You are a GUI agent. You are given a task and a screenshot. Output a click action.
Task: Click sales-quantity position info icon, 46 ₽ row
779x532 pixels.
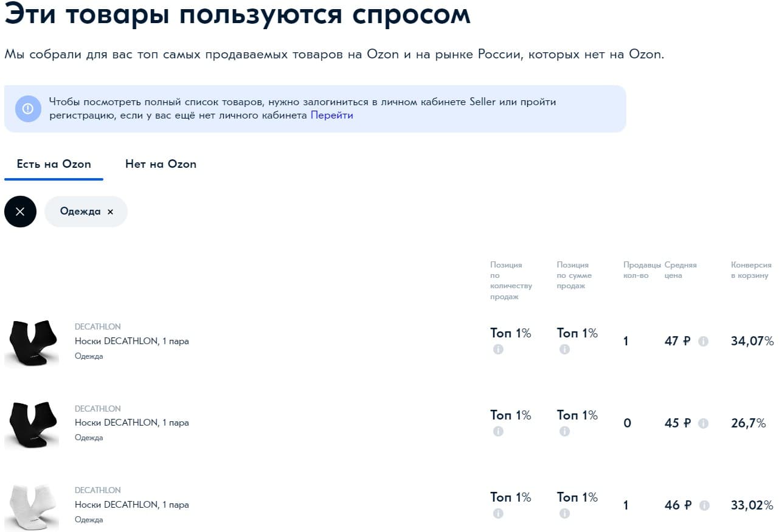pyautogui.click(x=498, y=514)
